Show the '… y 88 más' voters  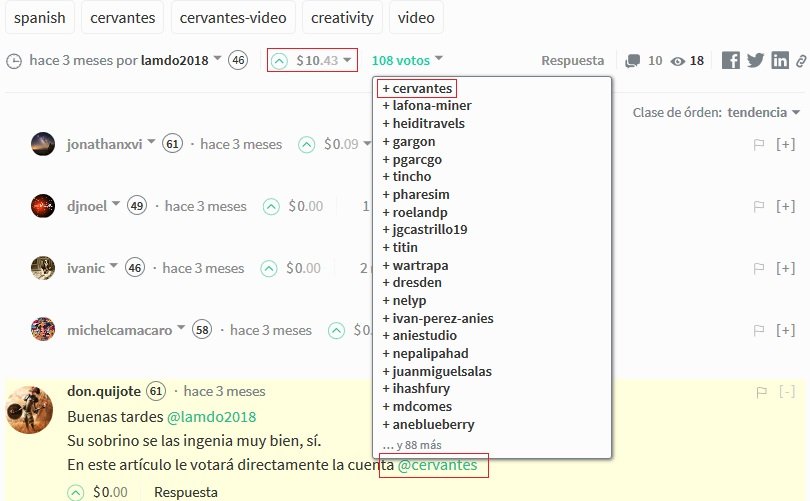click(x=412, y=445)
